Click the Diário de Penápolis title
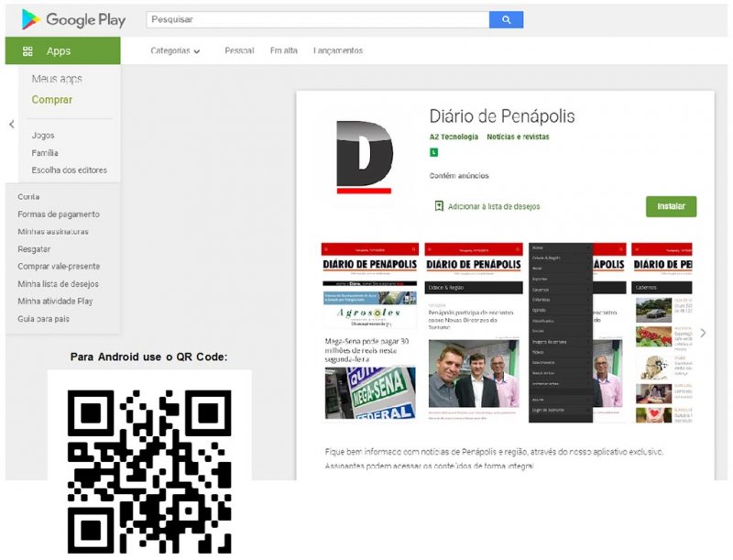Image resolution: width=733 pixels, height=560 pixels. point(502,115)
